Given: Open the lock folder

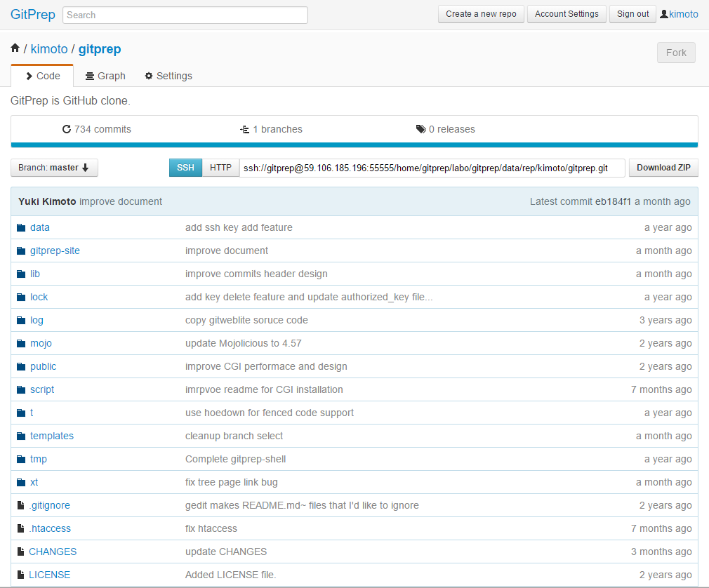Looking at the screenshot, I should pos(39,297).
